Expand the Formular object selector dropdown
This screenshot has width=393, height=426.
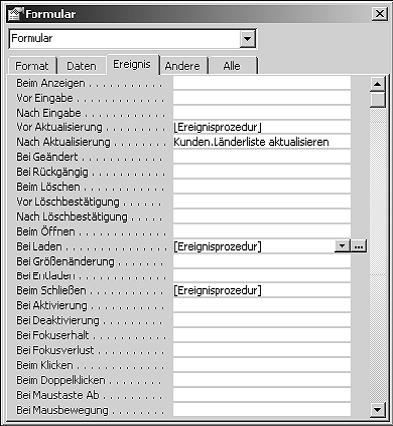click(x=247, y=39)
